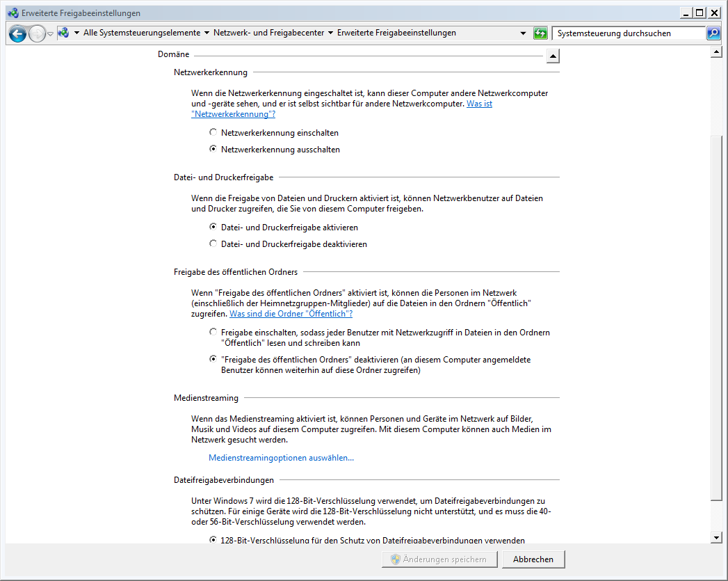The height and width of the screenshot is (581, 728).
Task: Choose 128-Bit-Verschlüsselung option
Action: pos(213,540)
